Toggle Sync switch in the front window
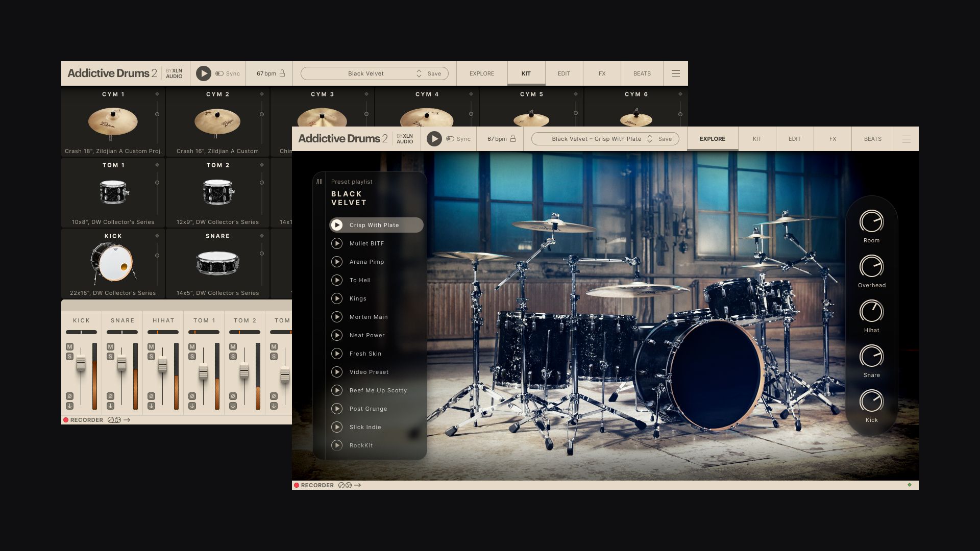Viewport: 980px width, 551px height. click(x=450, y=139)
